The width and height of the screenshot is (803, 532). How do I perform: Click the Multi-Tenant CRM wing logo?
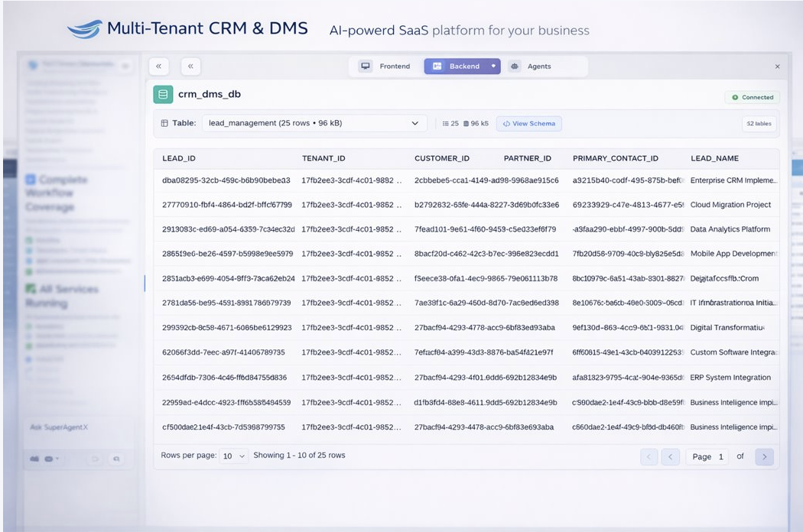[x=84, y=31]
